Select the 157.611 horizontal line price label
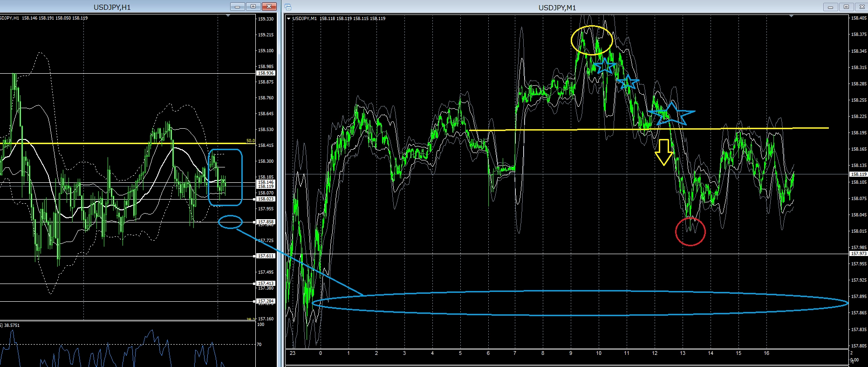 (266, 256)
